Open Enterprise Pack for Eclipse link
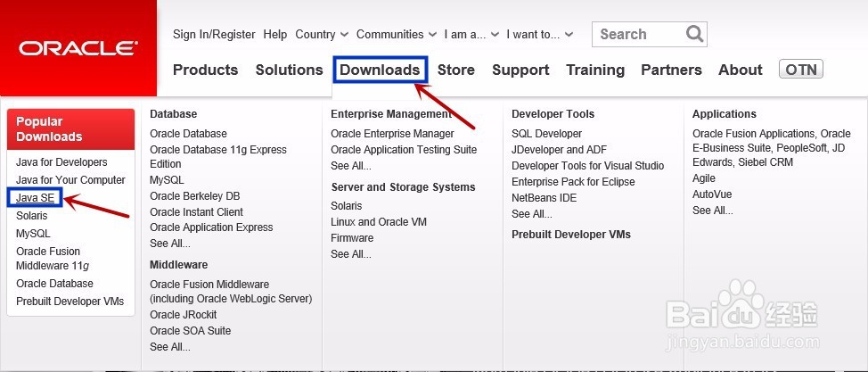The width and height of the screenshot is (868, 372). point(573,182)
